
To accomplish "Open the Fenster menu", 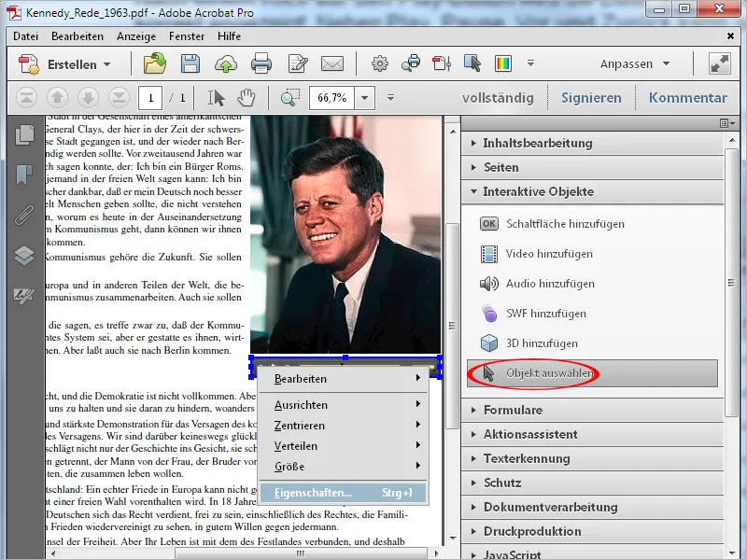I will pyautogui.click(x=187, y=36).
